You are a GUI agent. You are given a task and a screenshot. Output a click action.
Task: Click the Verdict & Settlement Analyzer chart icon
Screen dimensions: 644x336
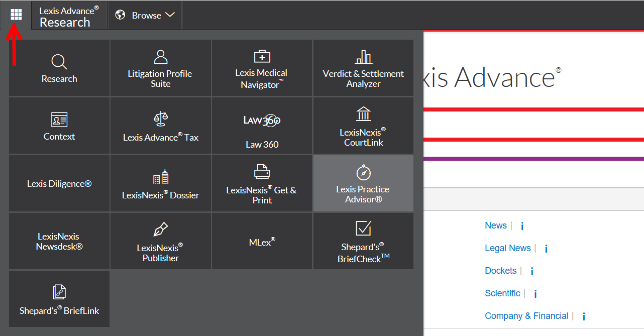(x=363, y=57)
